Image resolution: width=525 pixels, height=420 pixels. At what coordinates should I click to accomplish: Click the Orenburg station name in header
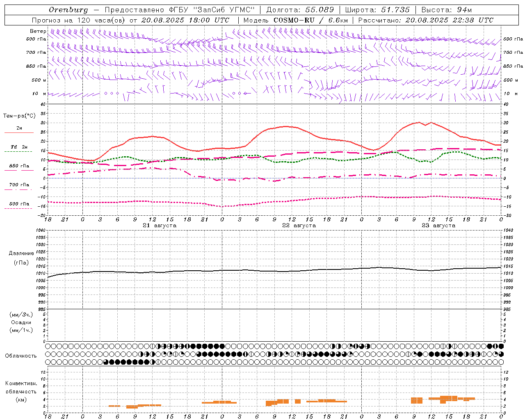(68, 10)
